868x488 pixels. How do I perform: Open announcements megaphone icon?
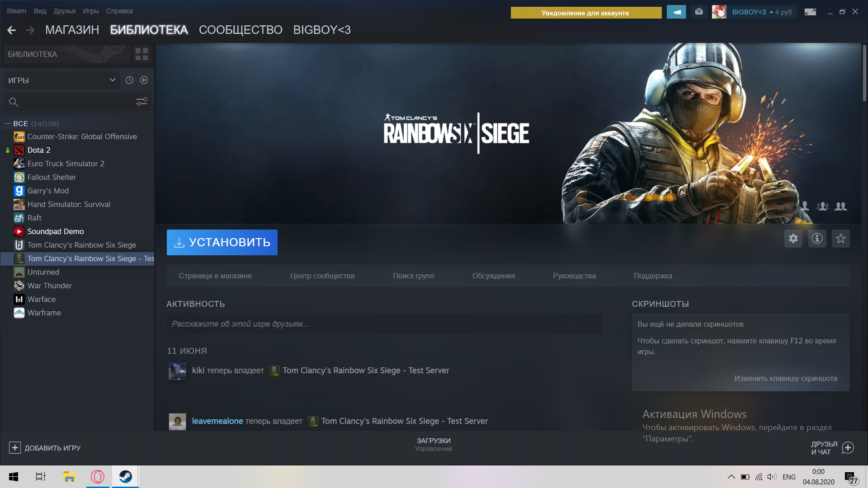click(676, 12)
